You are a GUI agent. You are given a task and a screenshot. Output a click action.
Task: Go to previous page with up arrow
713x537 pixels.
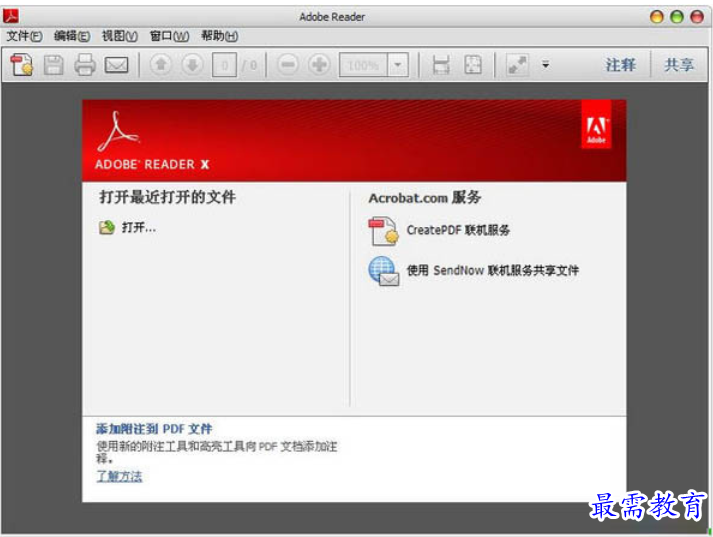pos(161,65)
